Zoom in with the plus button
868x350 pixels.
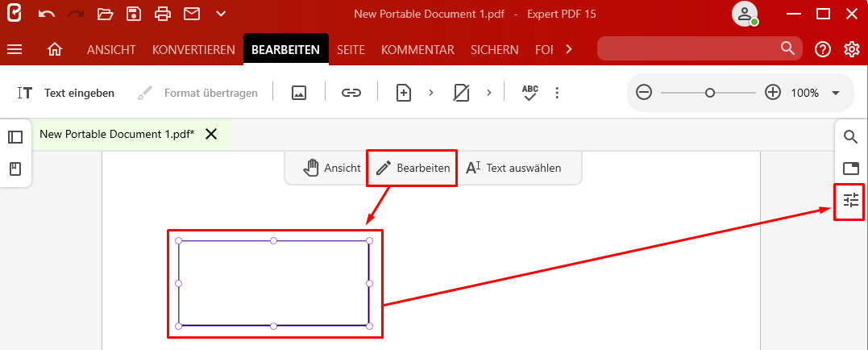773,93
